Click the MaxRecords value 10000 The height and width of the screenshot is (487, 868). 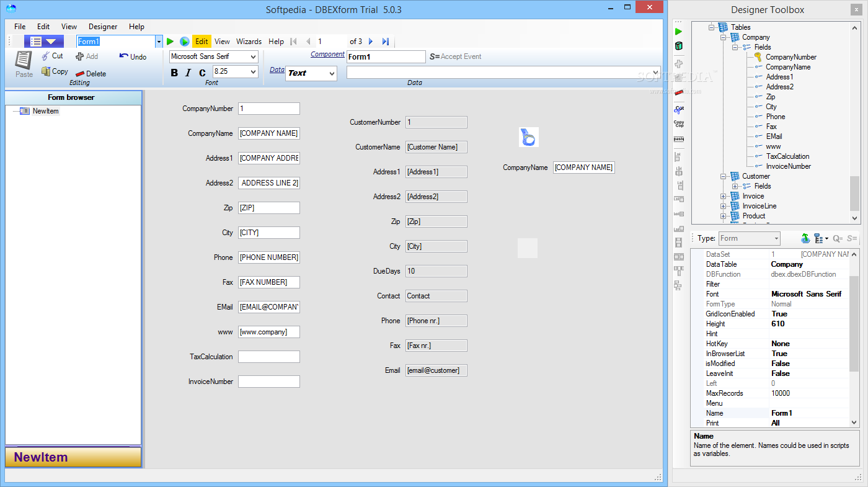point(809,393)
